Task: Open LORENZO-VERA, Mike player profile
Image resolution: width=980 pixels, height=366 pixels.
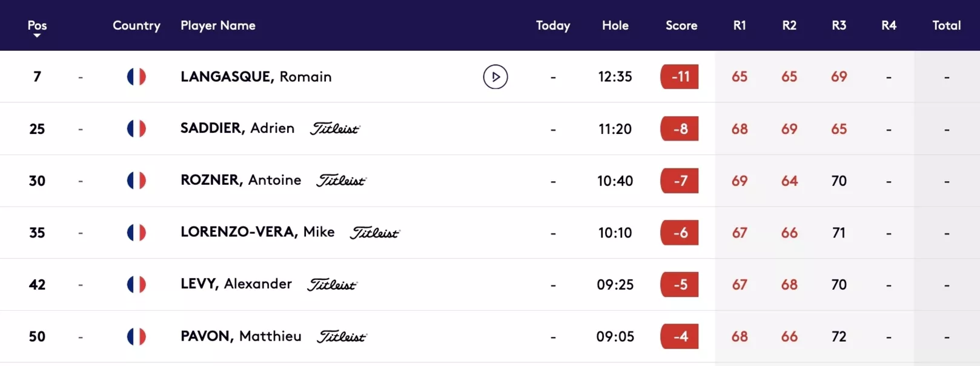Action: pos(257,232)
